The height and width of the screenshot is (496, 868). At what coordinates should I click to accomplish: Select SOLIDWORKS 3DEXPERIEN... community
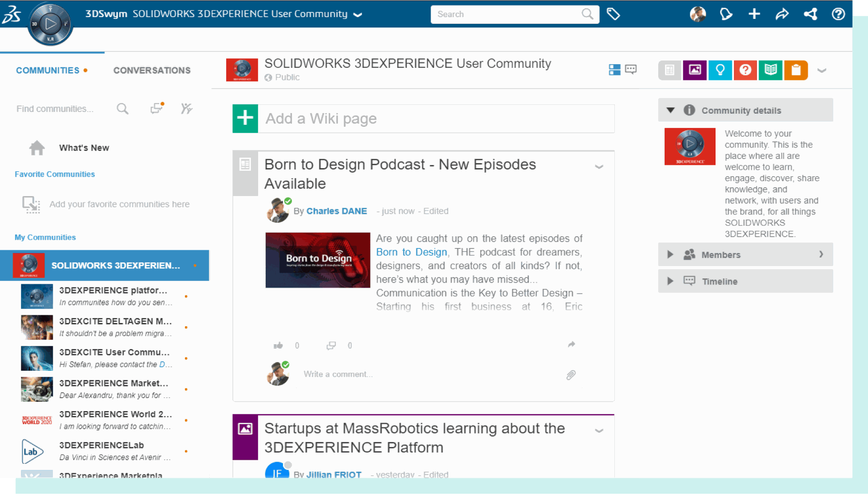(104, 266)
